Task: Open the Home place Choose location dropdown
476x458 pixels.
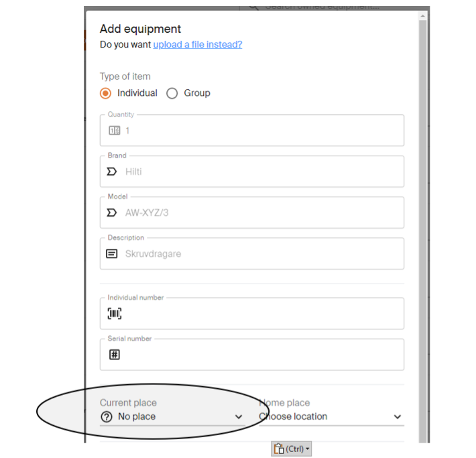Action: [x=331, y=416]
